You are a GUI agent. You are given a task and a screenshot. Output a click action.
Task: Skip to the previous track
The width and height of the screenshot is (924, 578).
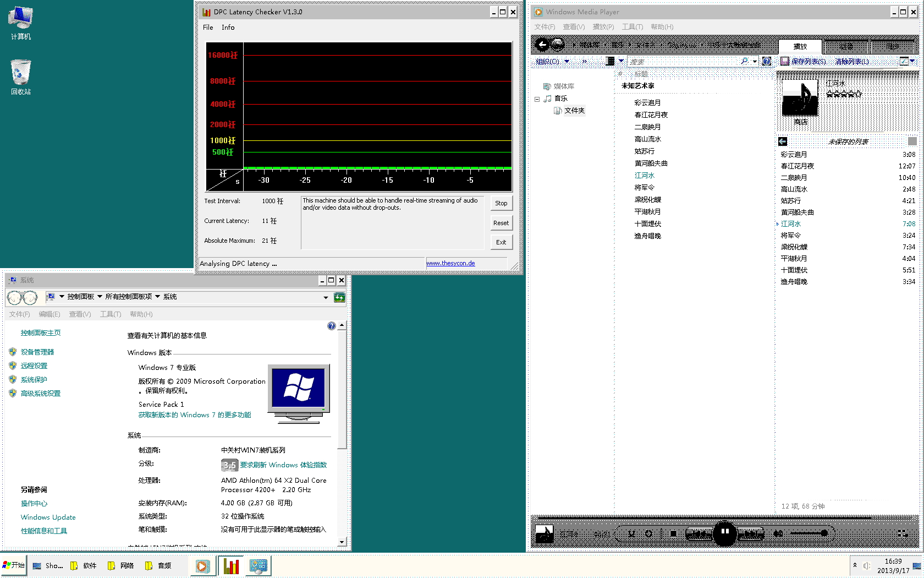click(698, 533)
